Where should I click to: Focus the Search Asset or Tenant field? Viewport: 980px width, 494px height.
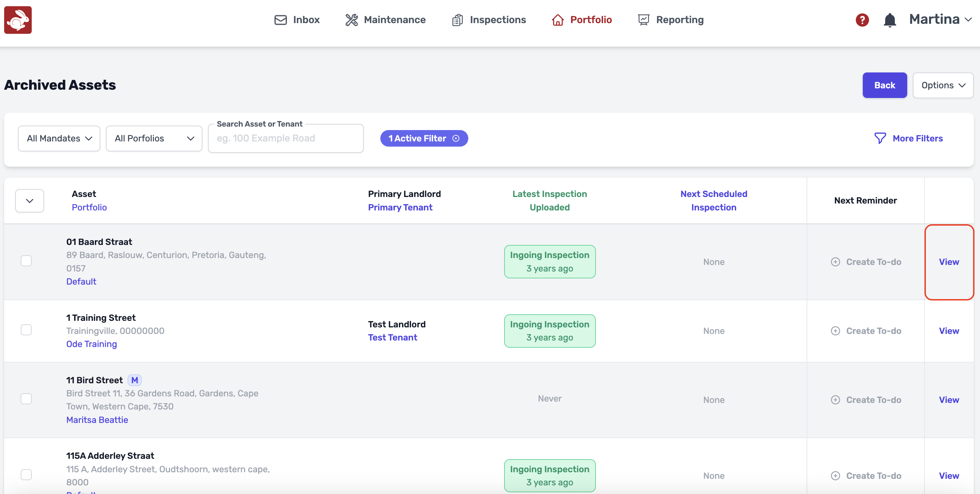coord(285,139)
